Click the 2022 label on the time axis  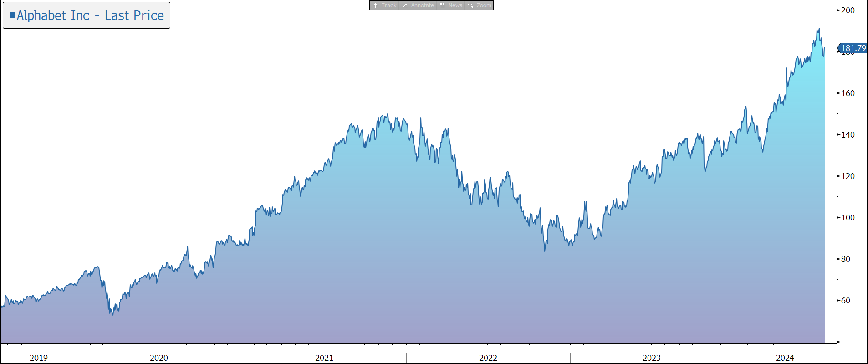488,358
